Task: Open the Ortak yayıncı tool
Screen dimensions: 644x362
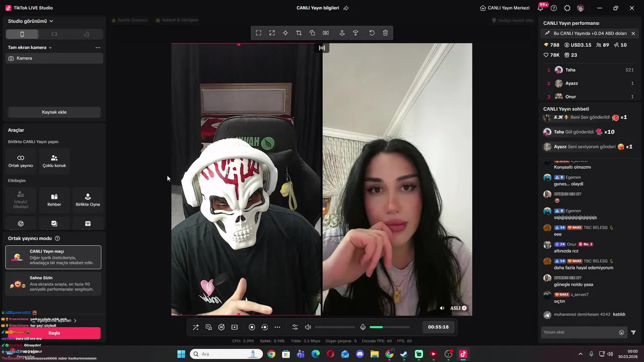Action: (x=21, y=161)
